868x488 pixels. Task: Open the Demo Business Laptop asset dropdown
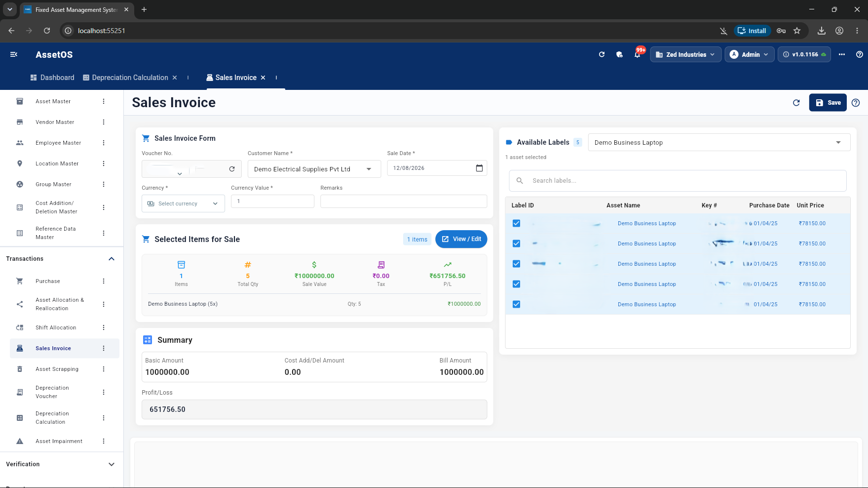(719, 142)
